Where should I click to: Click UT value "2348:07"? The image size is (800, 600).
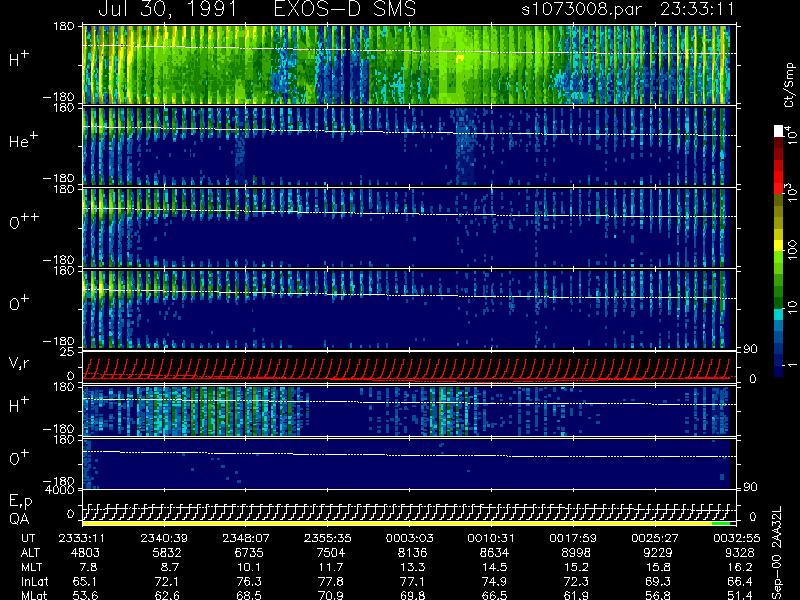pos(245,538)
